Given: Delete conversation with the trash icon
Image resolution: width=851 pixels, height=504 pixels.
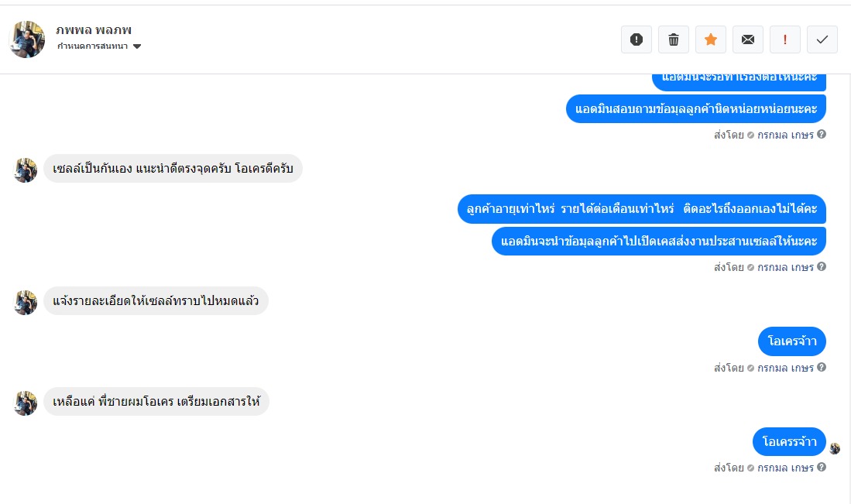Looking at the screenshot, I should [x=674, y=39].
